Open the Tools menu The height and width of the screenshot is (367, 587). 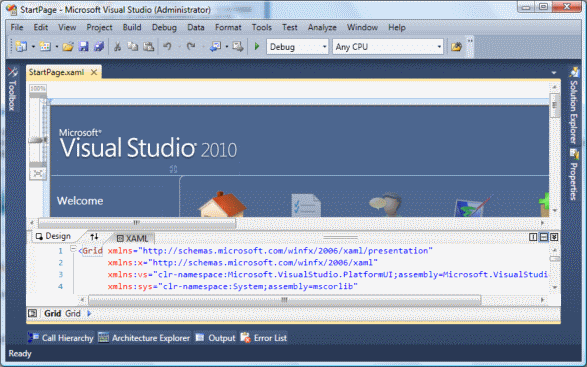coord(261,27)
